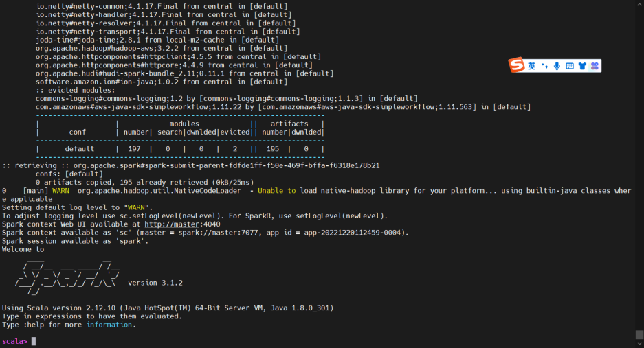Click the terminal scrollbar thumb
The height and width of the screenshot is (348, 644).
click(x=639, y=334)
